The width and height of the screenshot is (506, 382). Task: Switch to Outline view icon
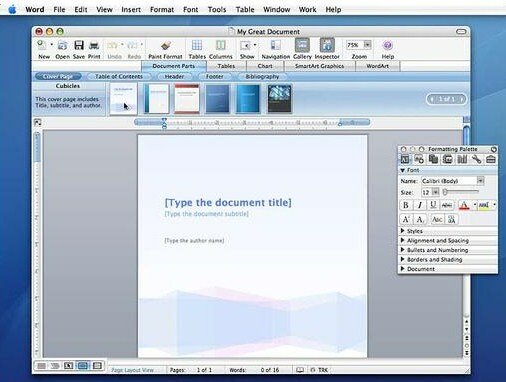pos(55,366)
